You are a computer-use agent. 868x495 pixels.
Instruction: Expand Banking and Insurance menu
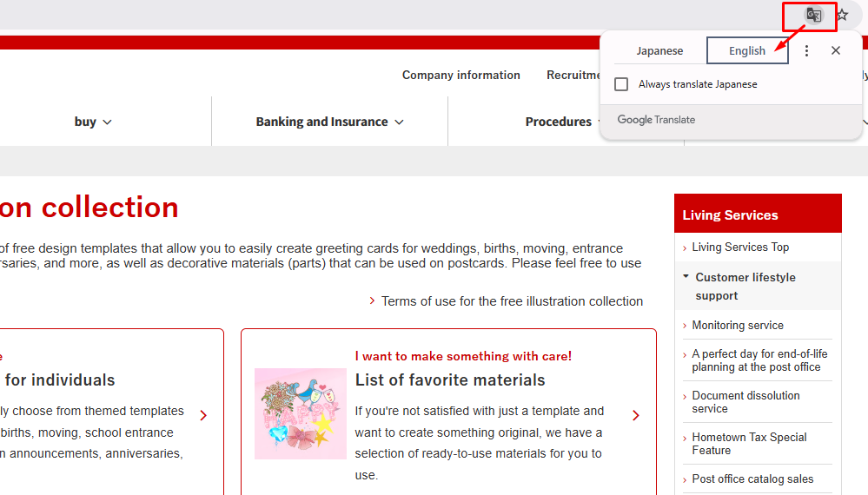(x=330, y=122)
